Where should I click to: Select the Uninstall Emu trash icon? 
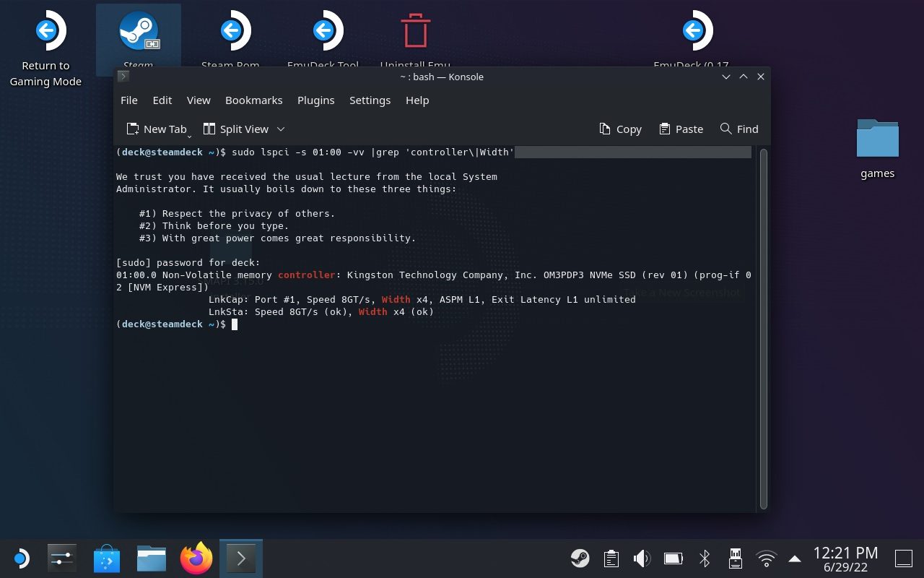415,38
